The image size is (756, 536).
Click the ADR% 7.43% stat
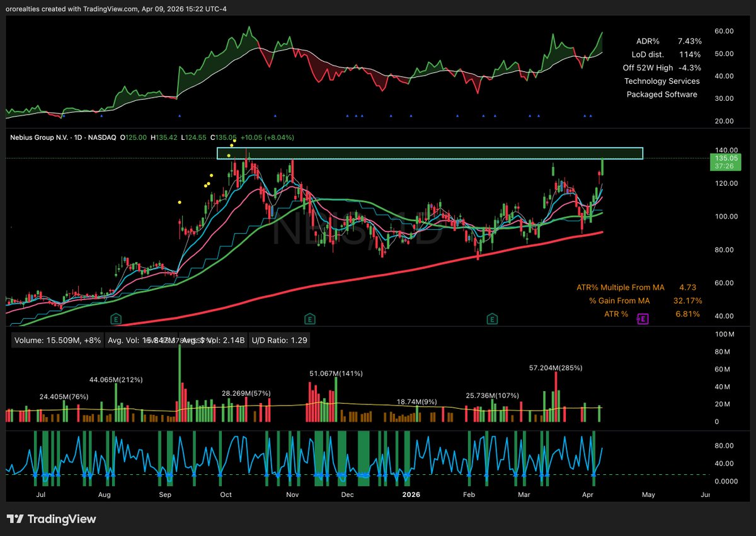670,41
